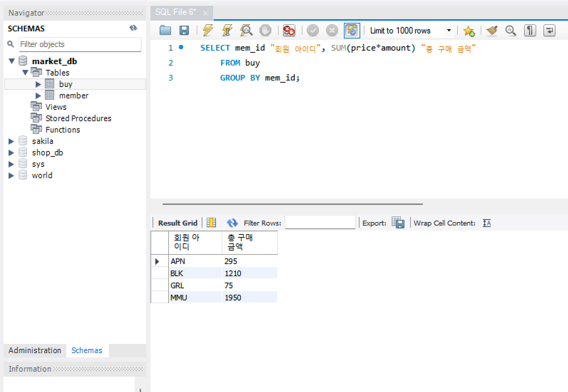The image size is (568, 392).
Task: Collapse the Tables node
Action: point(25,72)
